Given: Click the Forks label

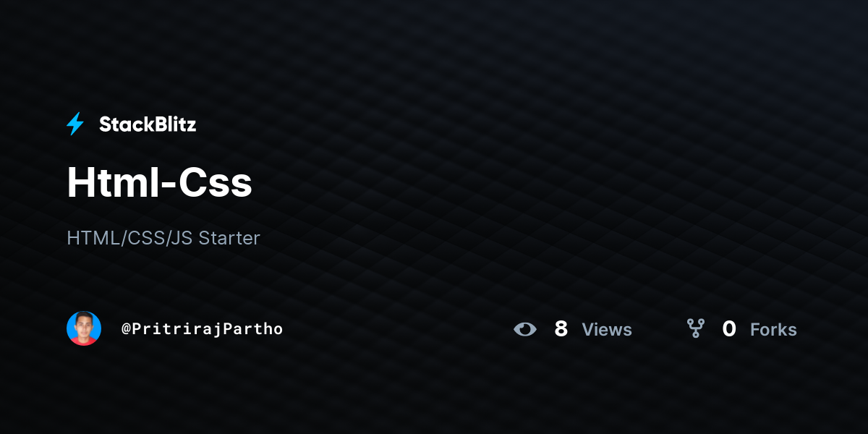Looking at the screenshot, I should click(773, 330).
